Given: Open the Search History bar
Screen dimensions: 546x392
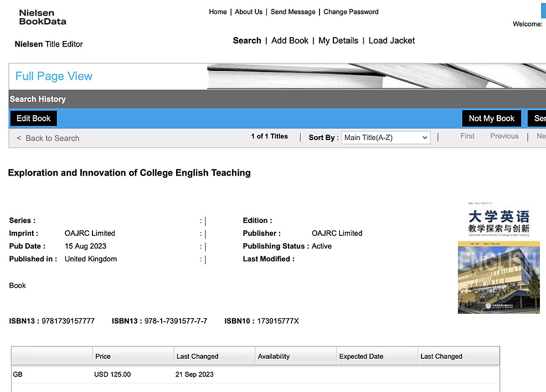Looking at the screenshot, I should [277, 99].
